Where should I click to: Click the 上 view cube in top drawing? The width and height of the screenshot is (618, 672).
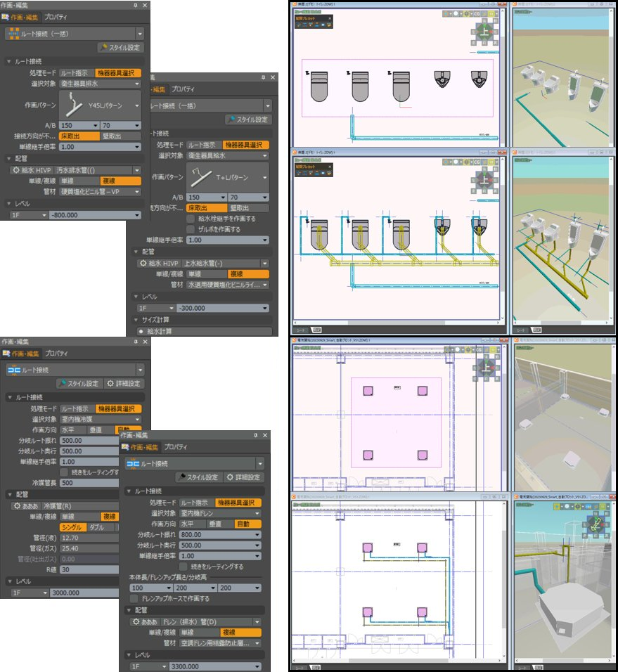click(484, 31)
